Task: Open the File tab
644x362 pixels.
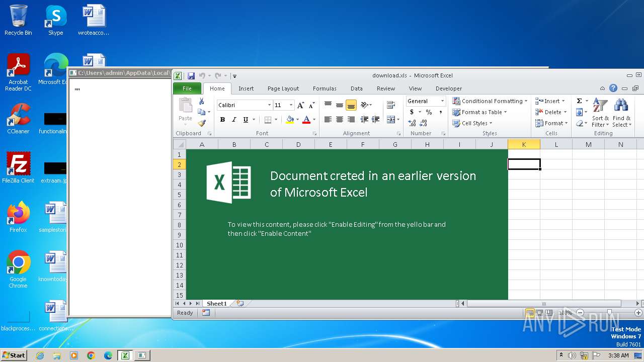Action: coord(187,88)
